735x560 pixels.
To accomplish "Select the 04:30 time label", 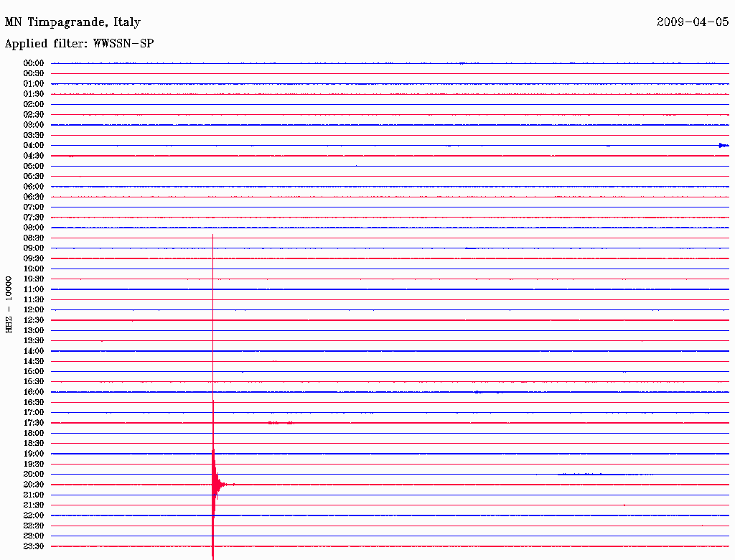I will (34, 156).
